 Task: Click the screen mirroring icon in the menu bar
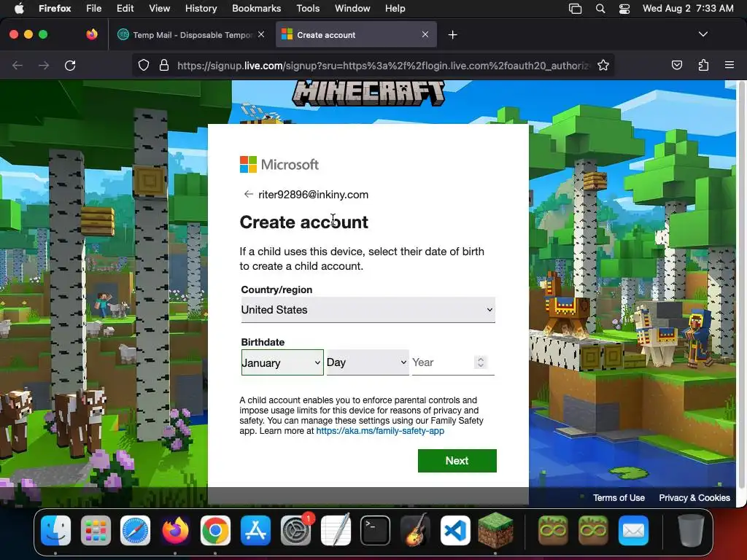pos(575,9)
